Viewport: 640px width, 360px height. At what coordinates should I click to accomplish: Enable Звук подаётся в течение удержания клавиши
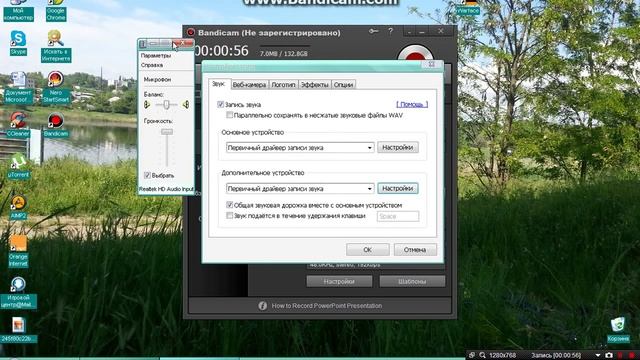229,216
